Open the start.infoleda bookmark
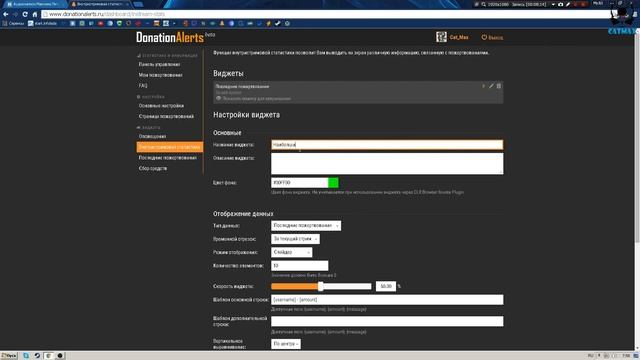The width and height of the screenshot is (640, 360). click(42, 24)
